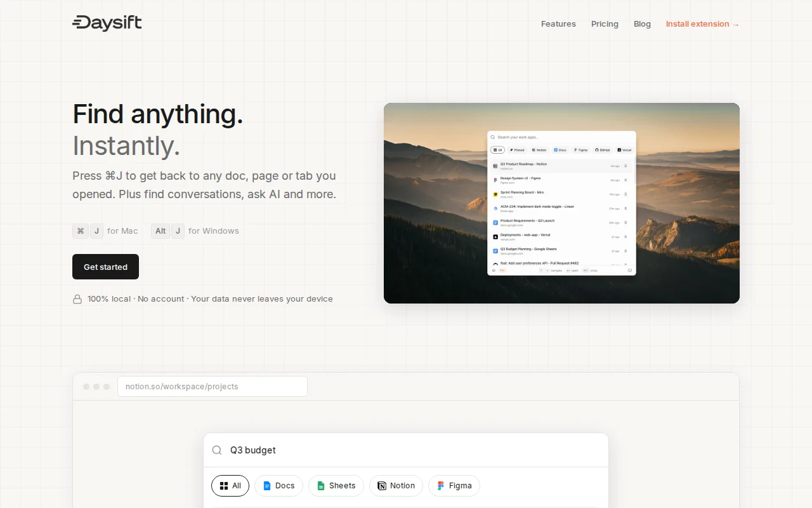
Task: Click the Alt keycap for Windows
Action: point(160,231)
